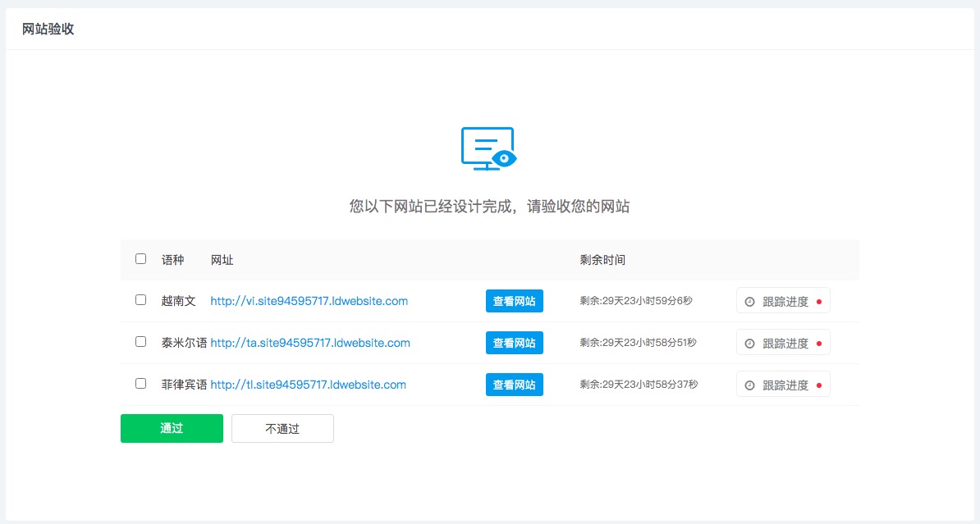Click the green 通过 approval button
Viewport: 980px width, 524px height.
[172, 428]
